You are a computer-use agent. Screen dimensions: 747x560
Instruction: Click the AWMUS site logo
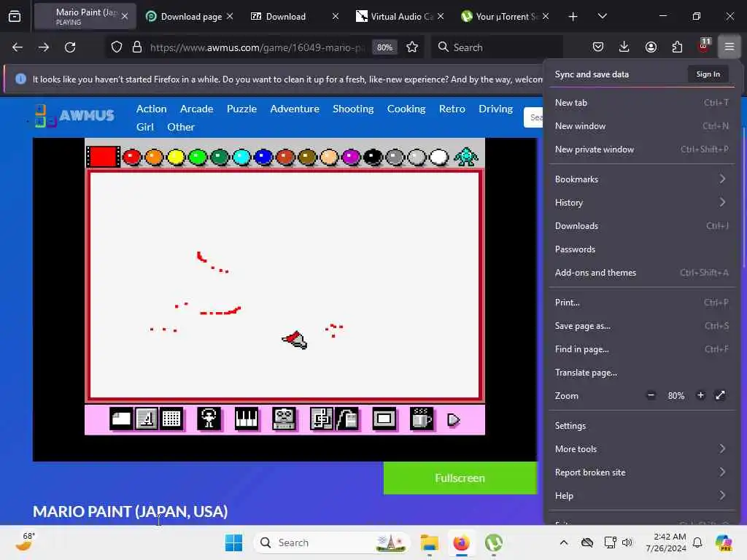tap(75, 116)
